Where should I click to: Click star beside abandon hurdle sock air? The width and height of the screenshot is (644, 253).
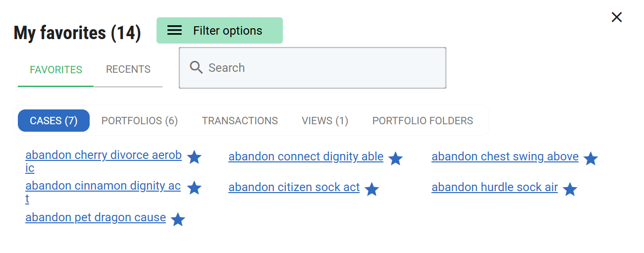click(570, 189)
